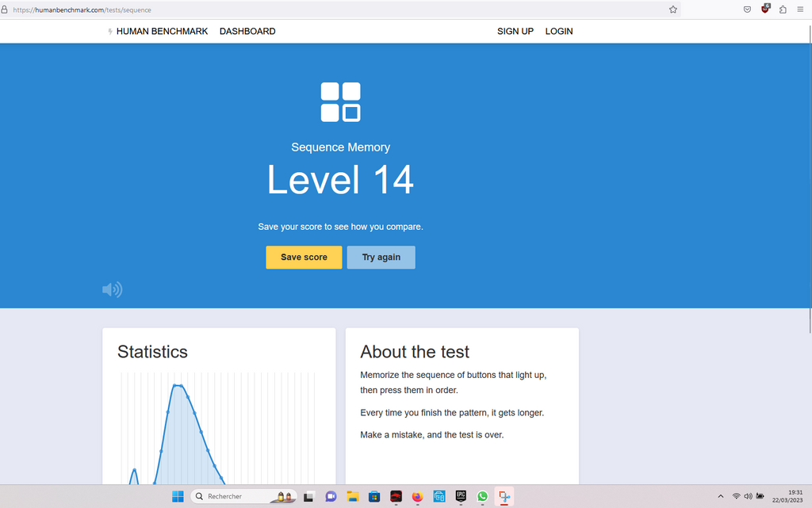
Task: Mute the game sound via speaker icon
Action: coord(112,289)
